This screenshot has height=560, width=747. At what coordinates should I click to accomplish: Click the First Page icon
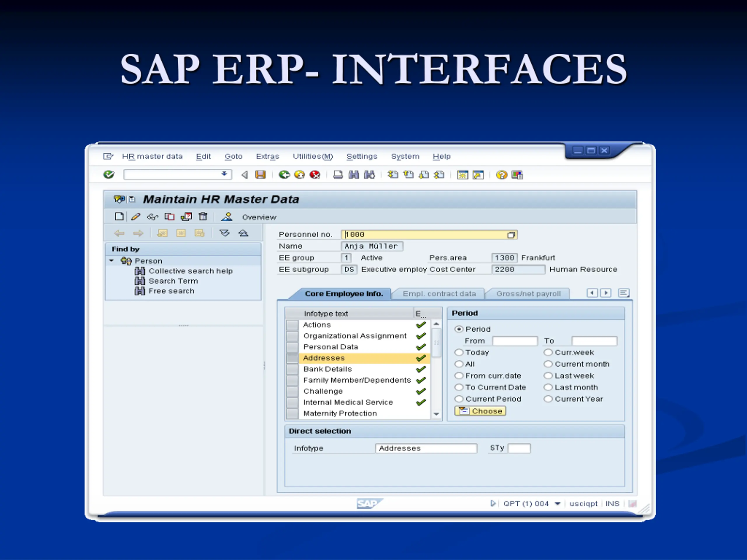[x=393, y=174]
